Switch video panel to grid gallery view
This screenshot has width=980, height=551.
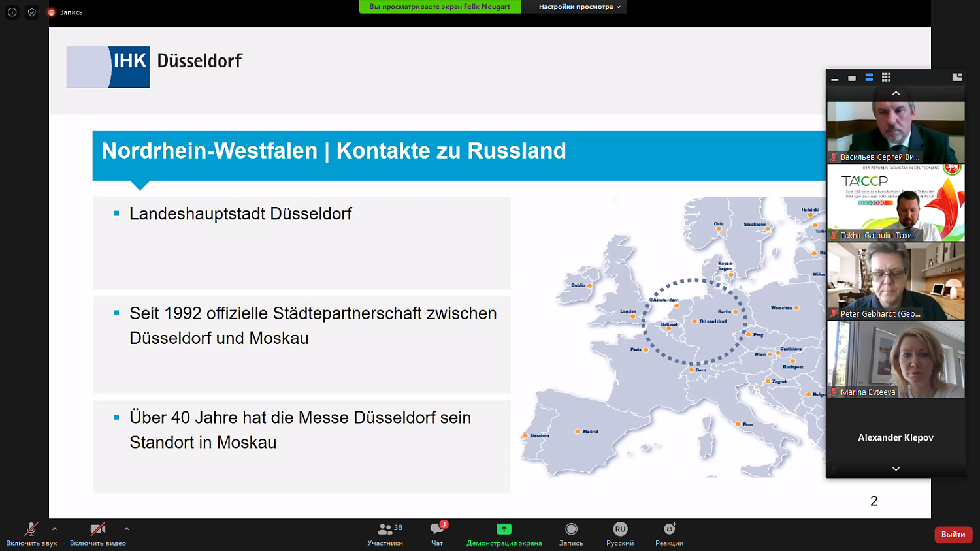pos(886,78)
